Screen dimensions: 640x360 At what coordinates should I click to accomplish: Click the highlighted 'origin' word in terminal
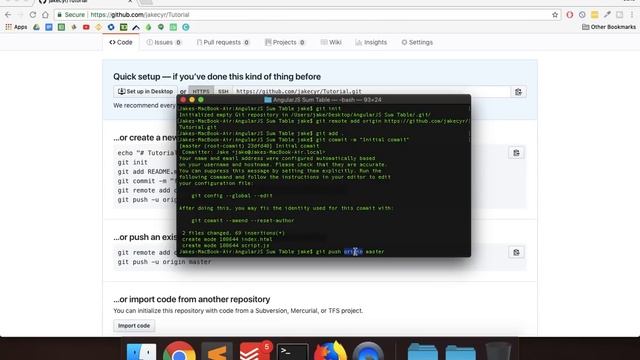[353, 252]
